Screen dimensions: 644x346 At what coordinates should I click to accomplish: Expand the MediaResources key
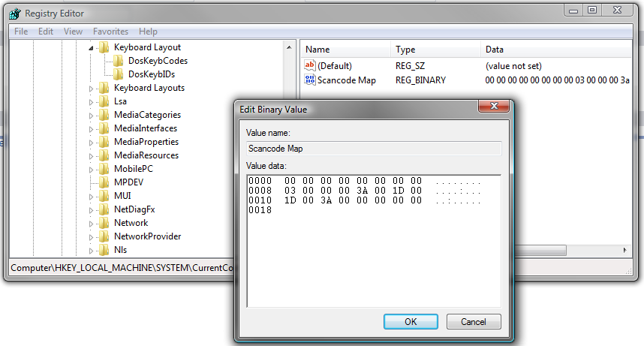91,156
